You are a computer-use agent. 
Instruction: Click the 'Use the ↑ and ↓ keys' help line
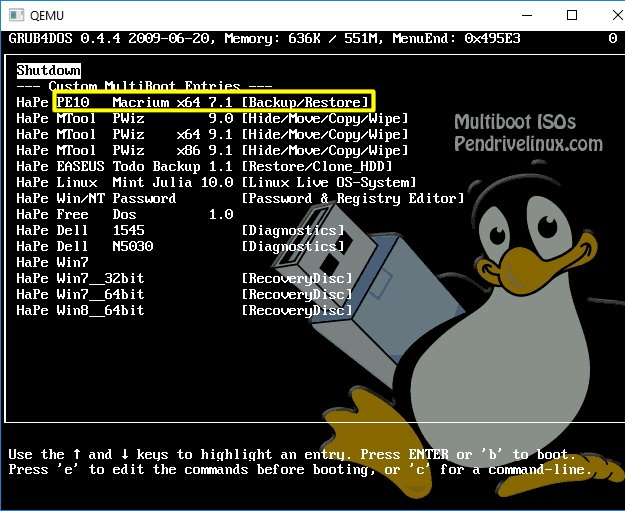click(x=293, y=454)
